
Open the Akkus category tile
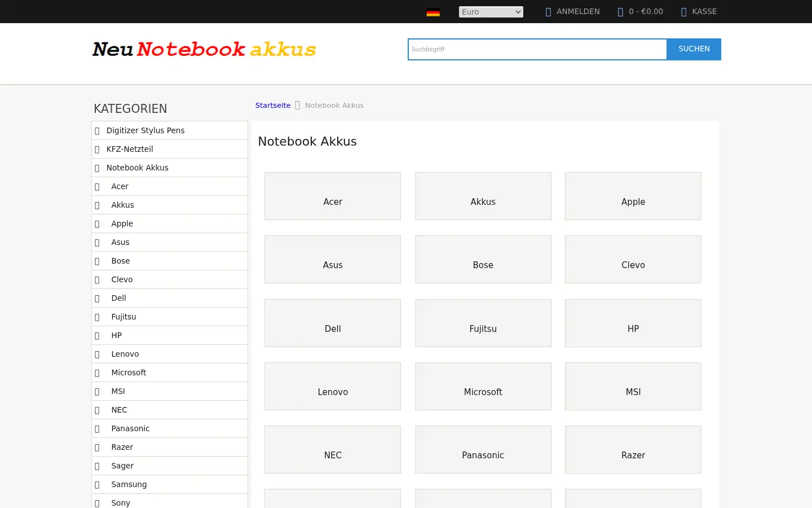[483, 196]
